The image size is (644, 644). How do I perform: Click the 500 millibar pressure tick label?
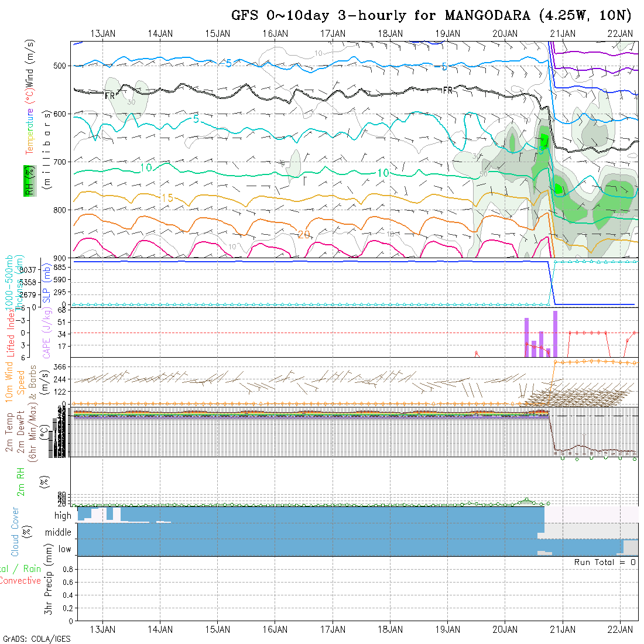click(60, 66)
